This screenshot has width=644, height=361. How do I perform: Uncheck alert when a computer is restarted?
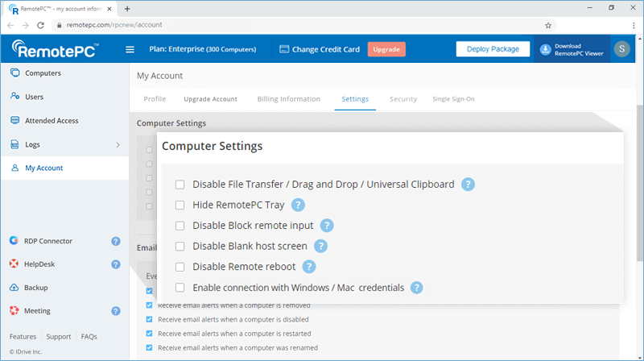(x=149, y=334)
